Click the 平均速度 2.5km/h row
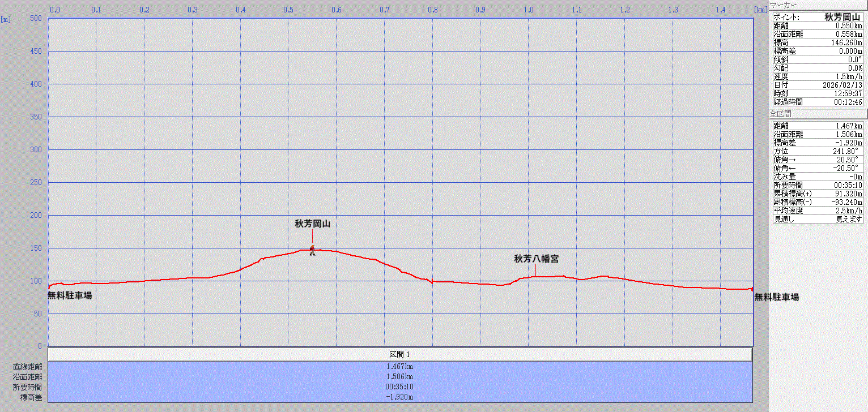This screenshot has width=868, height=412. pos(818,211)
